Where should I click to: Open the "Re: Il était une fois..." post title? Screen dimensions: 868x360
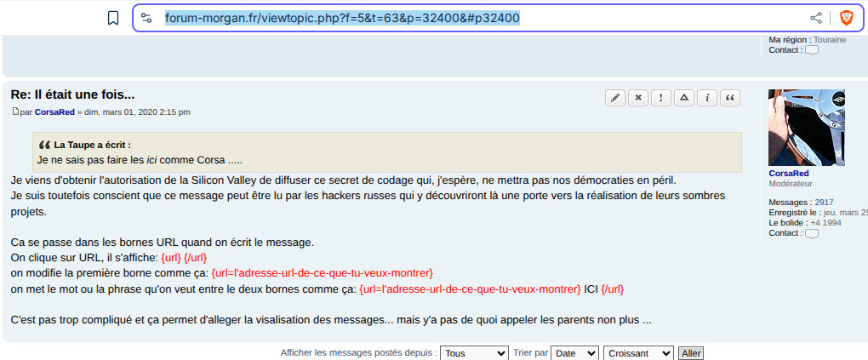72,94
